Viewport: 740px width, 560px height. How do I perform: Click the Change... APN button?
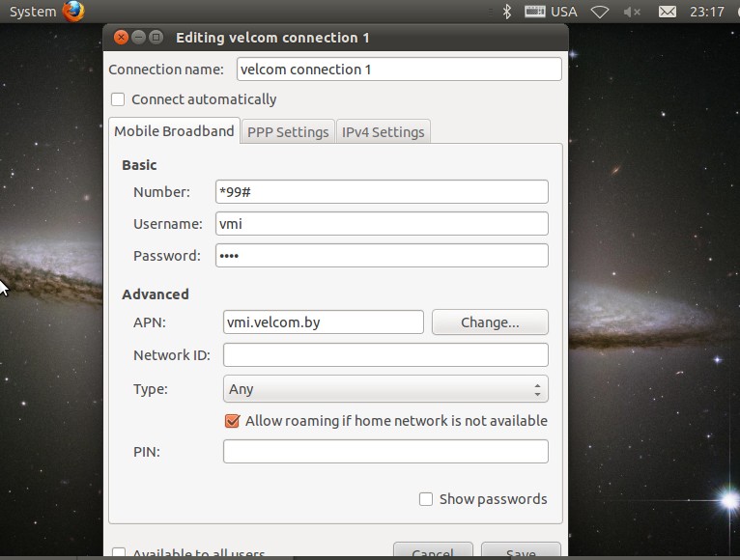pos(490,322)
